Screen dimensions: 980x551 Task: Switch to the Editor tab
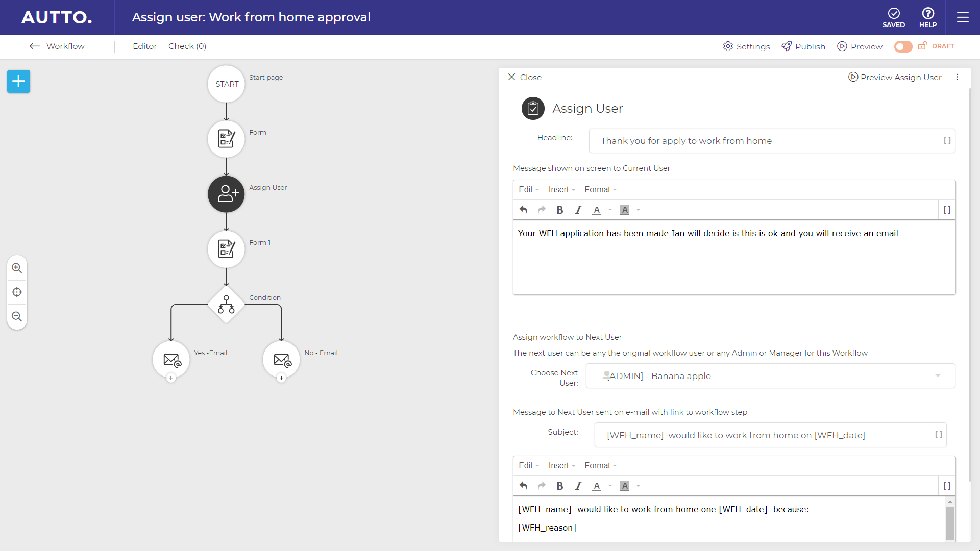tap(145, 46)
